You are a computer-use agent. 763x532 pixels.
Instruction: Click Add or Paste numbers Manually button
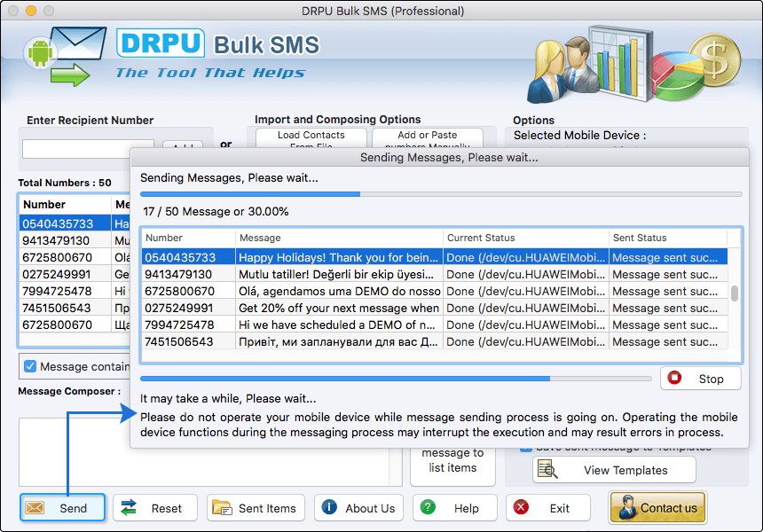428,138
